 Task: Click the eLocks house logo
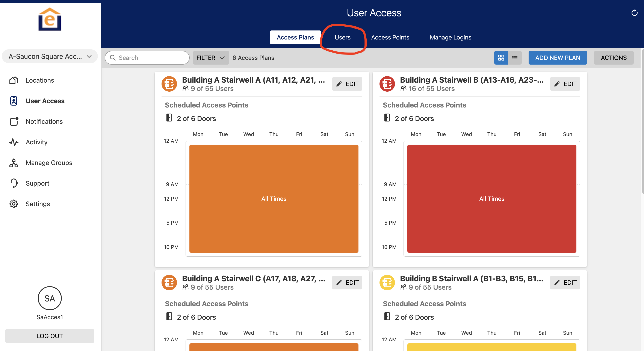coord(50,20)
